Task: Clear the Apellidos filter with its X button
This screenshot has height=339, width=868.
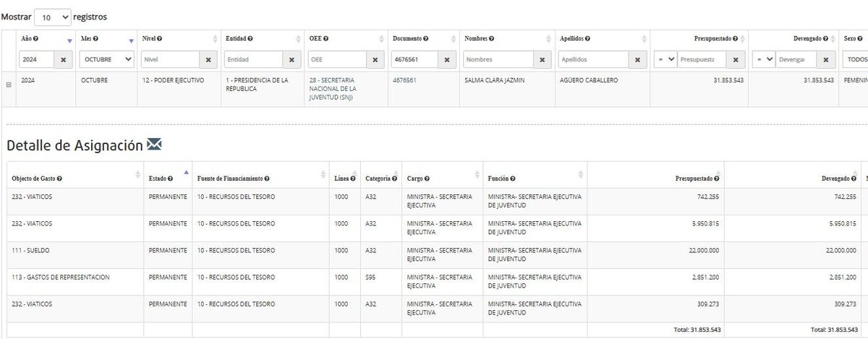Action: pos(637,59)
